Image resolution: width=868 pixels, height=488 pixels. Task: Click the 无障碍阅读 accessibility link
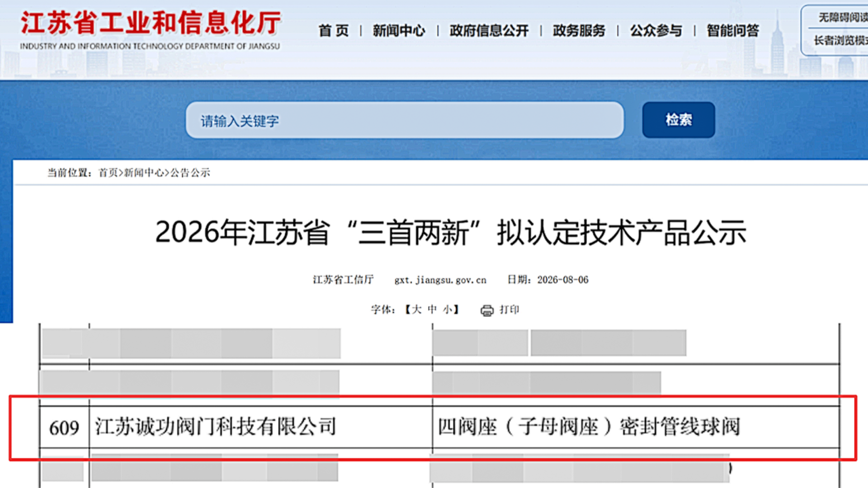click(843, 17)
